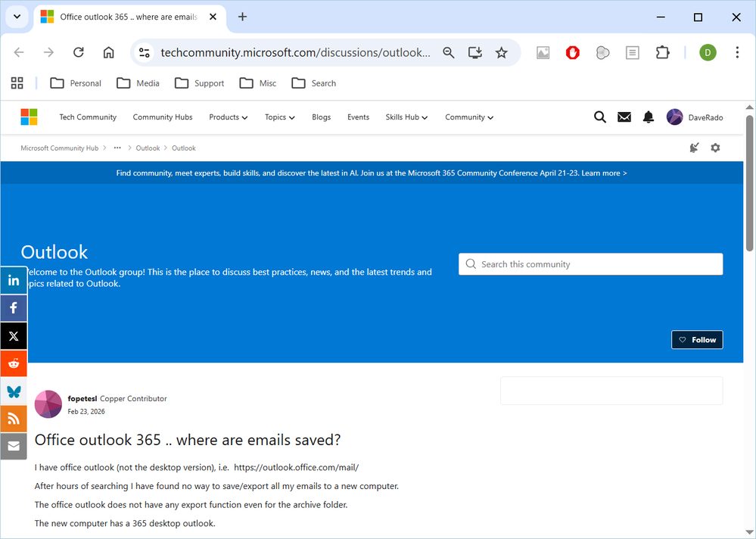The image size is (756, 539).
Task: Open Blogs nav item
Action: [x=321, y=117]
